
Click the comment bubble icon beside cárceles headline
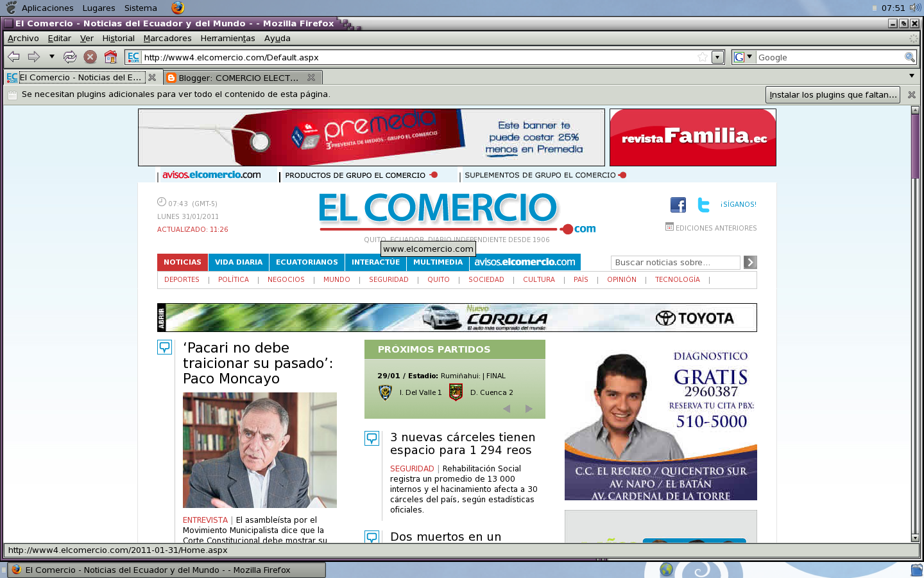point(372,439)
